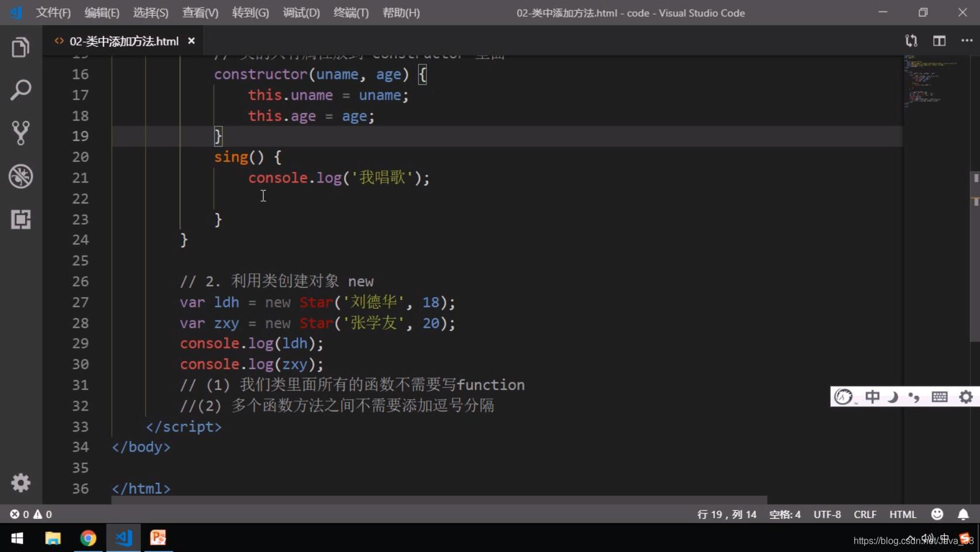Image resolution: width=980 pixels, height=552 pixels.
Task: Open the Manage gear at sidebar bottom
Action: point(20,482)
